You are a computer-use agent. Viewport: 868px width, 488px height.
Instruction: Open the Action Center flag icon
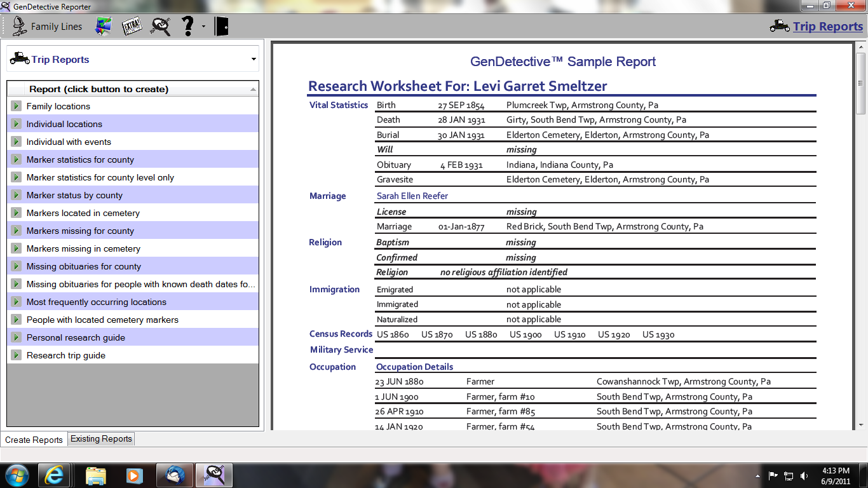[x=773, y=475]
